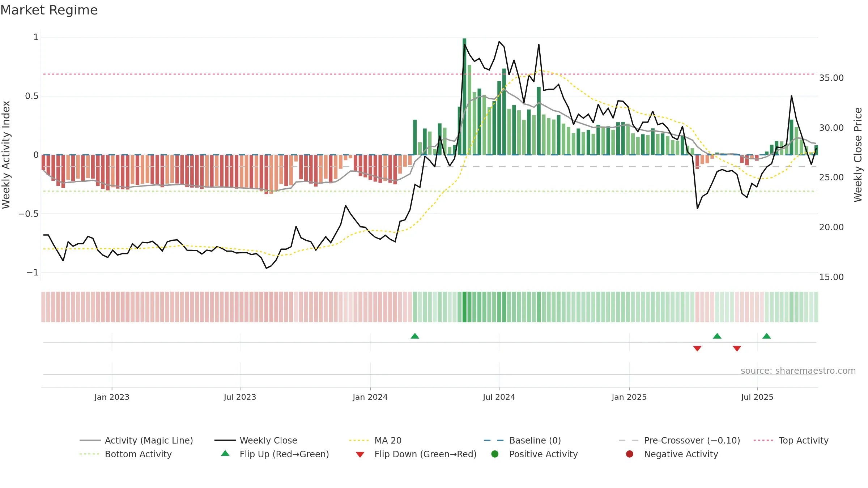Image resolution: width=868 pixels, height=488 pixels.
Task: Select the green flip-up marker near May 2025
Action: [x=717, y=336]
